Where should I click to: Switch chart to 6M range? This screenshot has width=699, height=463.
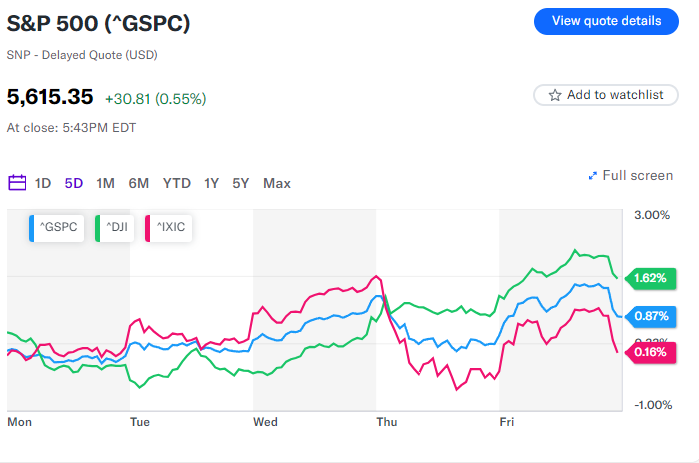click(x=138, y=183)
